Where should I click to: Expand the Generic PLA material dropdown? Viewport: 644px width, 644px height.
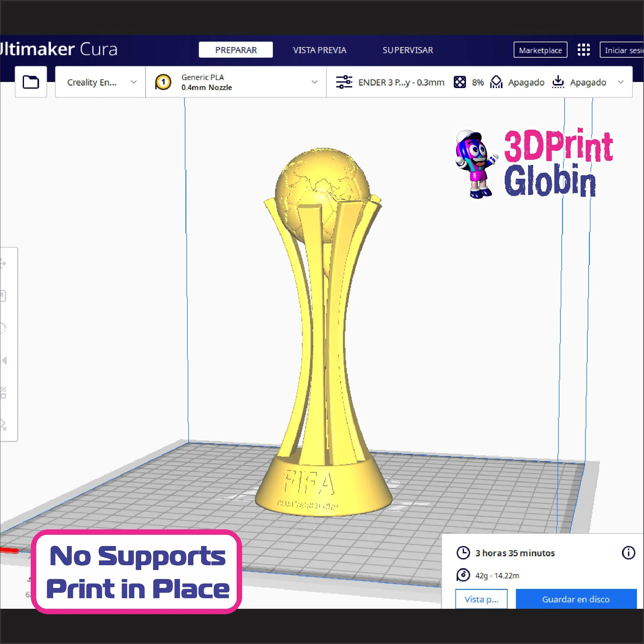pos(236,82)
